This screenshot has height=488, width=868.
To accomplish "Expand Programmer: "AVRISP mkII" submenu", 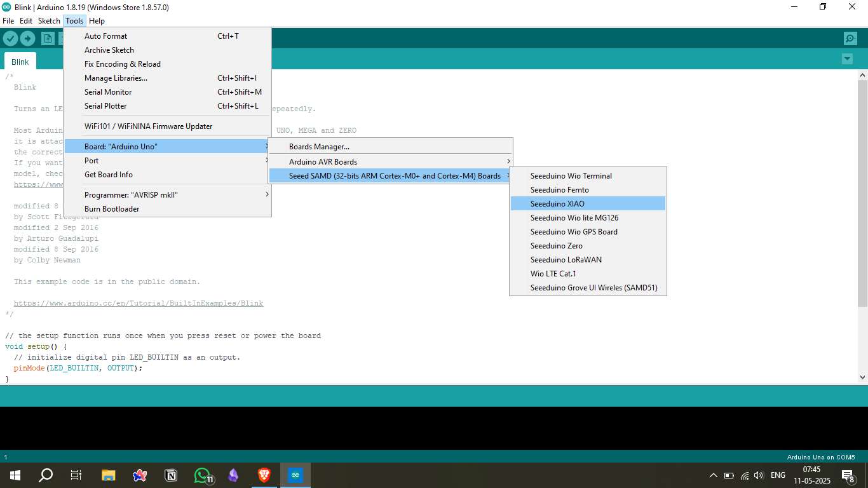I will click(168, 195).
